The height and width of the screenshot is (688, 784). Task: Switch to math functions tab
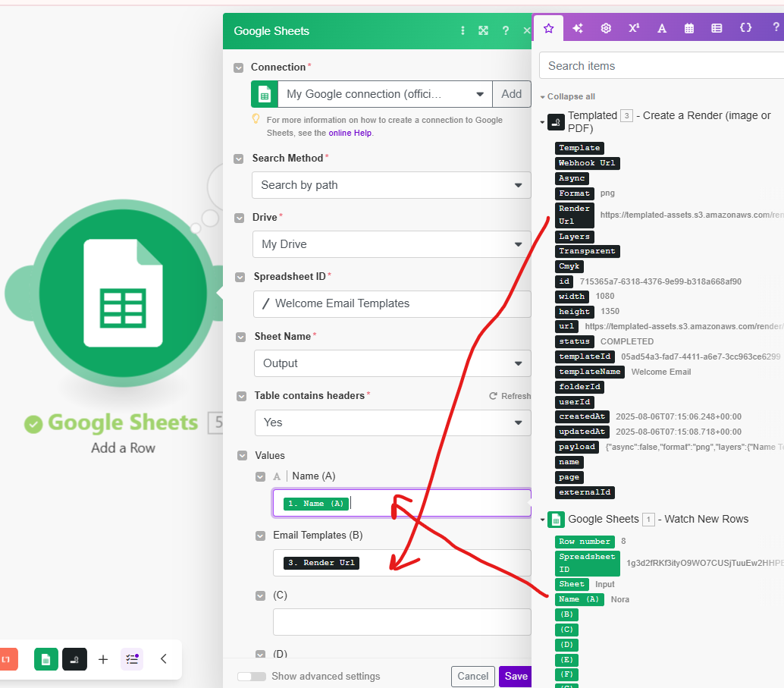(634, 28)
